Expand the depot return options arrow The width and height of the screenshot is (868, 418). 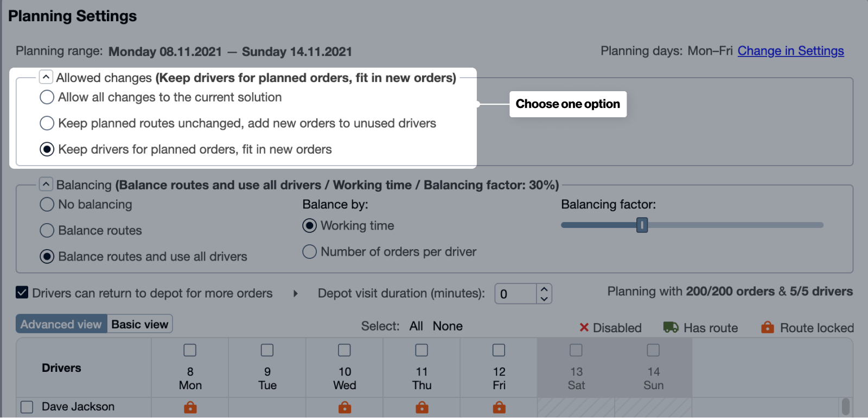(296, 293)
